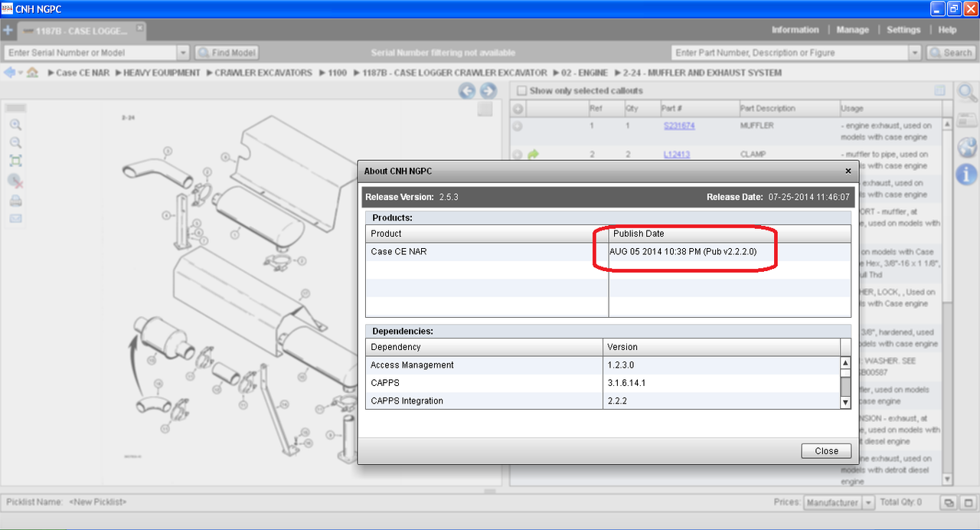Print the diagram with the printer icon
This screenshot has width=980, height=530.
point(15,201)
